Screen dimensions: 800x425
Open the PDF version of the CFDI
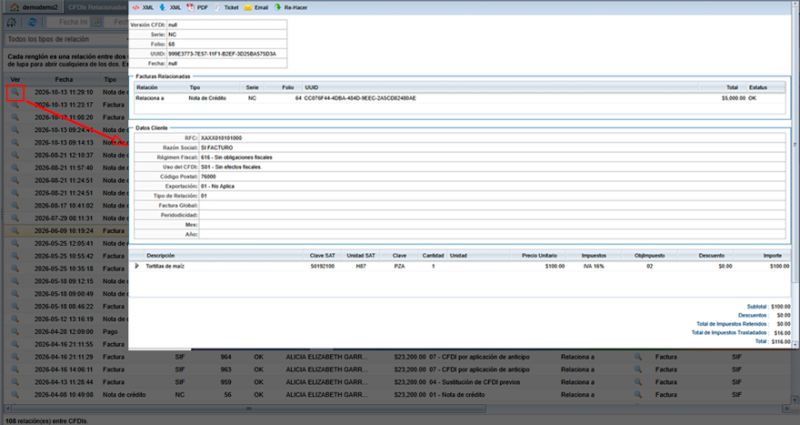coord(197,8)
